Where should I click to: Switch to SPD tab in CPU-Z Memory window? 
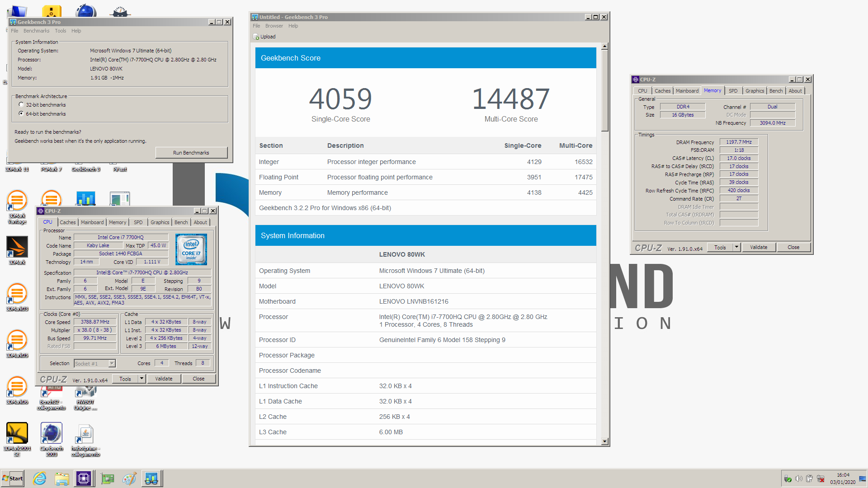(x=733, y=91)
